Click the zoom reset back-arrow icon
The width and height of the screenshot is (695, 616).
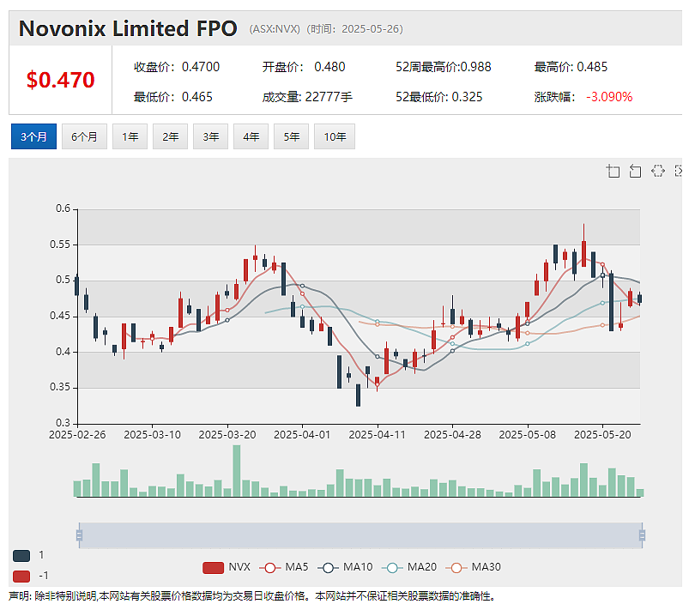click(635, 171)
